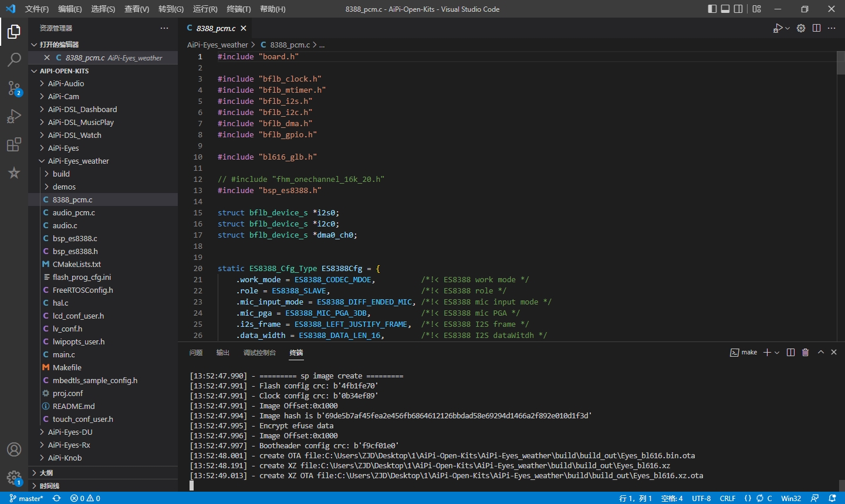Image resolution: width=845 pixels, height=504 pixels.
Task: Close the terminal panel
Action: click(834, 352)
